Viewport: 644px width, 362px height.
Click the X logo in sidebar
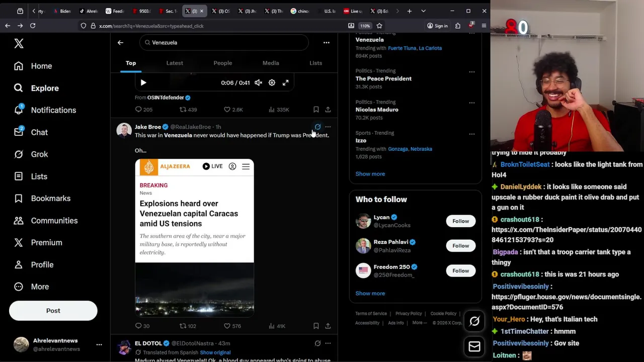(x=19, y=44)
